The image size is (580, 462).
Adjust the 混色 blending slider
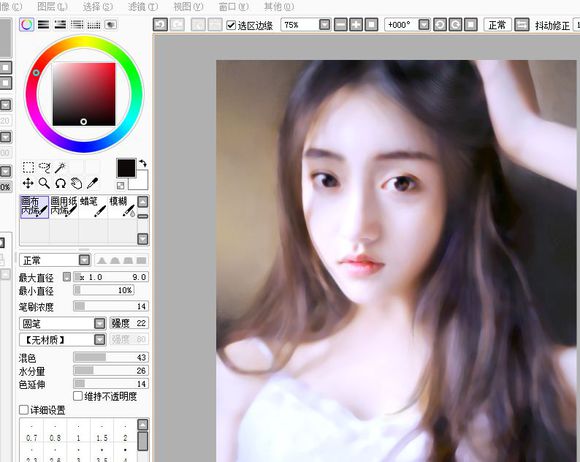click(x=111, y=357)
